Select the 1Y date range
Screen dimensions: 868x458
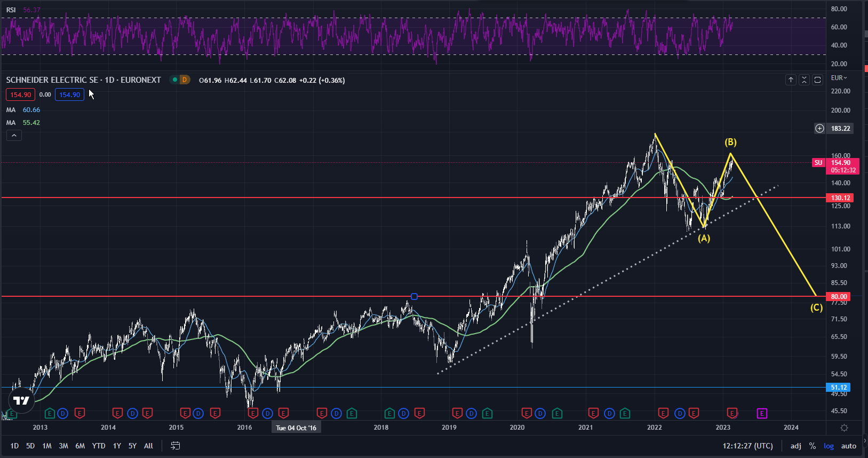117,446
